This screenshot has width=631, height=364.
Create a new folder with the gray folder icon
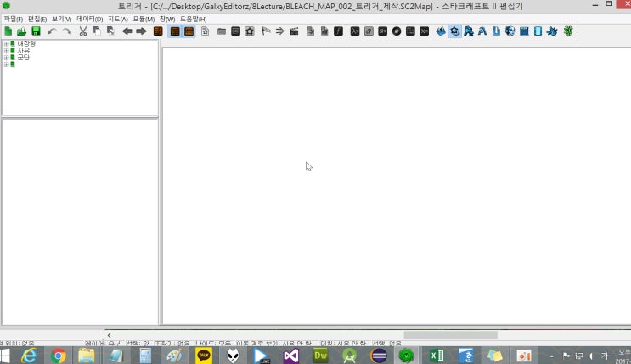[x=222, y=31]
